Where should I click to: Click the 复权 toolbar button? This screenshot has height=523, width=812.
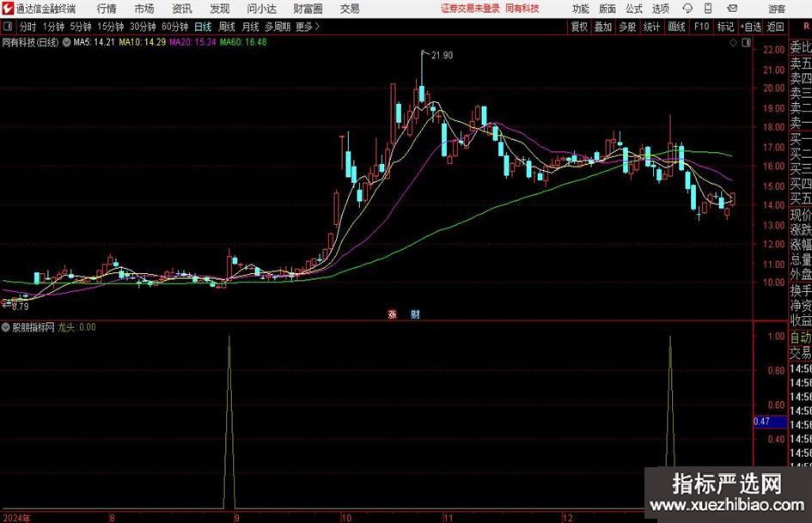pyautogui.click(x=579, y=27)
